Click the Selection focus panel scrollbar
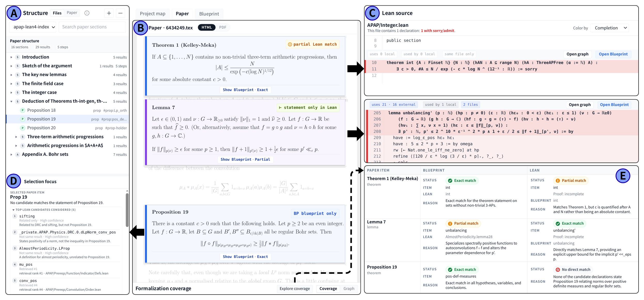The image size is (644, 300). 127,210
